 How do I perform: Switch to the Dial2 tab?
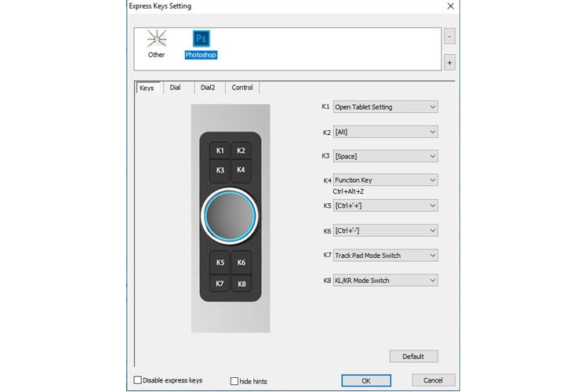pyautogui.click(x=208, y=88)
